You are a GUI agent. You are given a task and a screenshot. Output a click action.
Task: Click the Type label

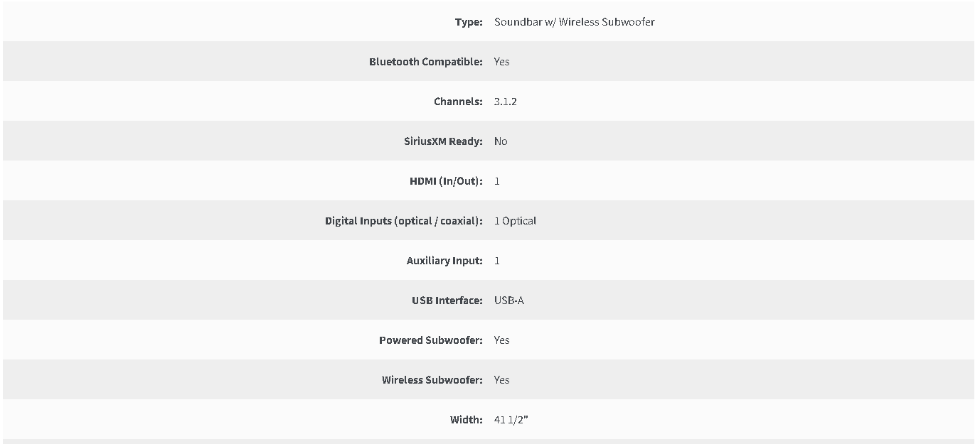tap(469, 22)
